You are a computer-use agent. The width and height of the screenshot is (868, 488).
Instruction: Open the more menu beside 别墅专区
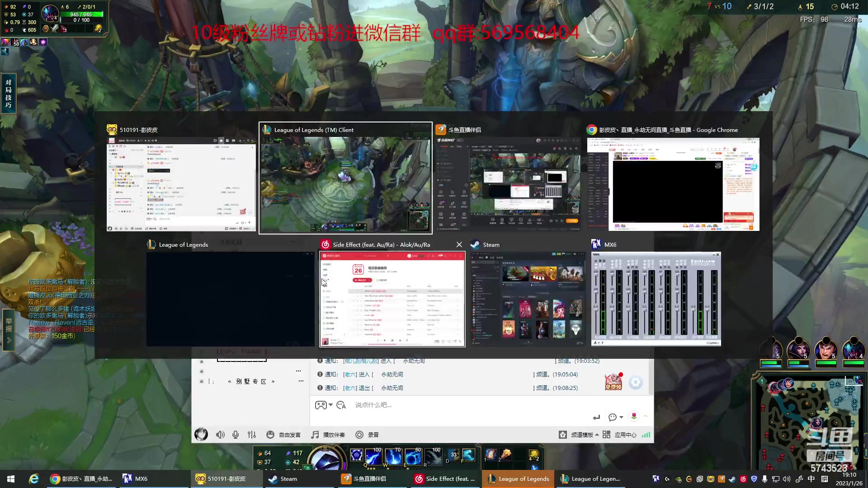[301, 381]
